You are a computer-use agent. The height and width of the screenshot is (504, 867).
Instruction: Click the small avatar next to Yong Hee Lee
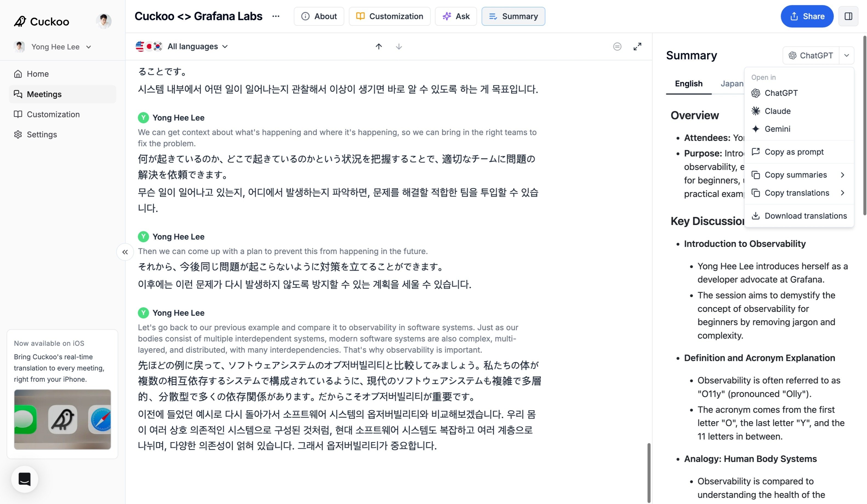(19, 47)
